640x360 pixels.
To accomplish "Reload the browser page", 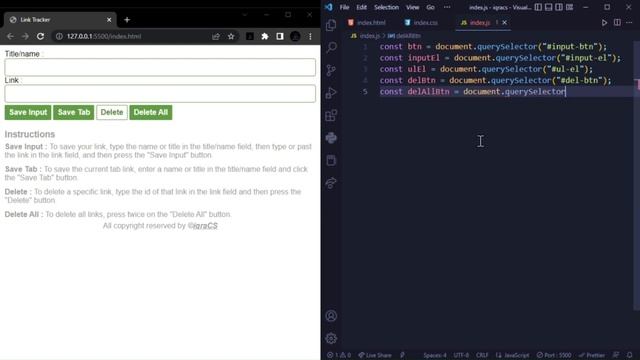I will pyautogui.click(x=40, y=36).
